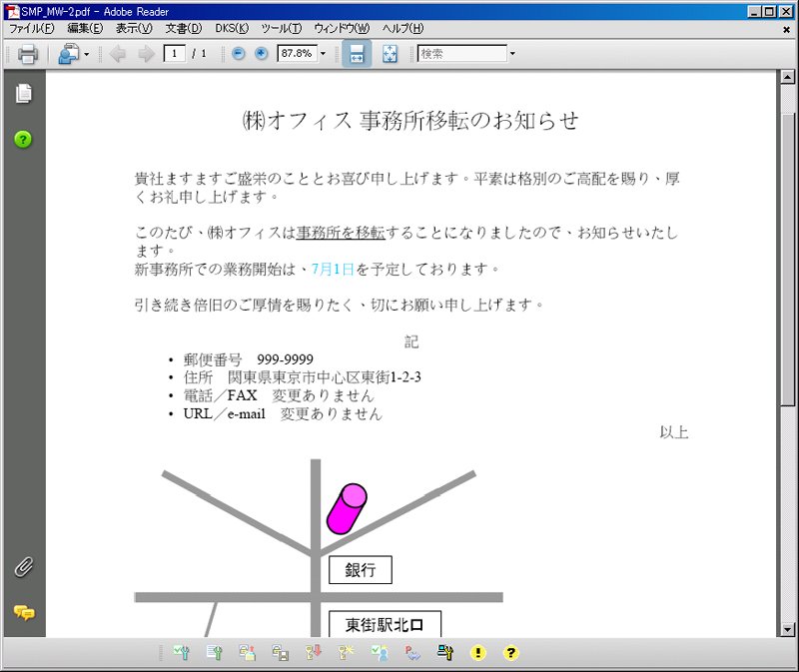Open the dropdown arrow beside the person icon
The width and height of the screenshot is (799, 672).
click(87, 54)
